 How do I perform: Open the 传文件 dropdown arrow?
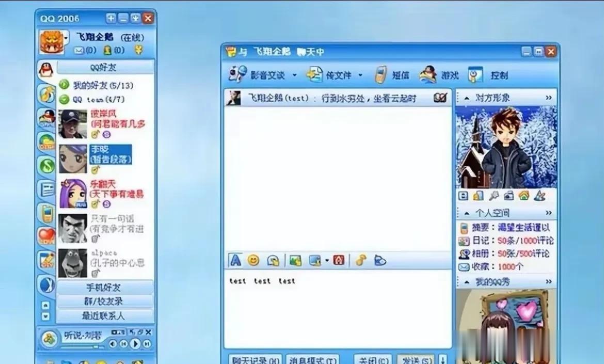point(360,75)
